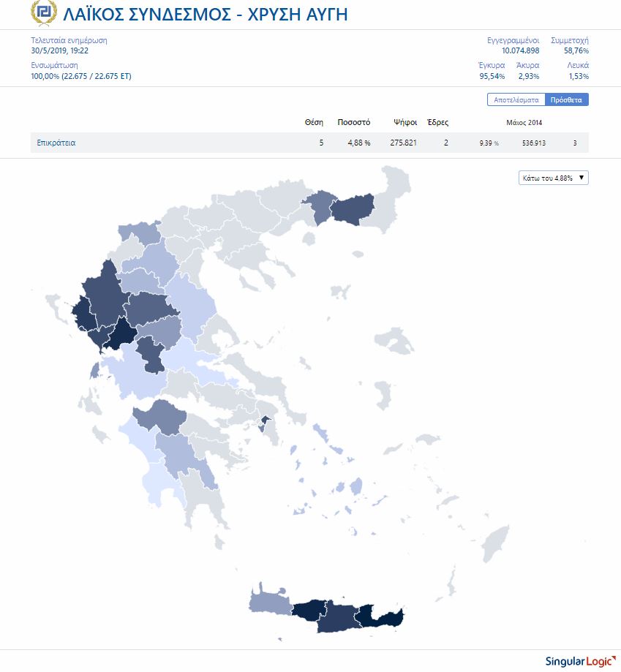Click the dark Rodopi region in Thrace
The width and height of the screenshot is (621, 672).
[x=353, y=207]
